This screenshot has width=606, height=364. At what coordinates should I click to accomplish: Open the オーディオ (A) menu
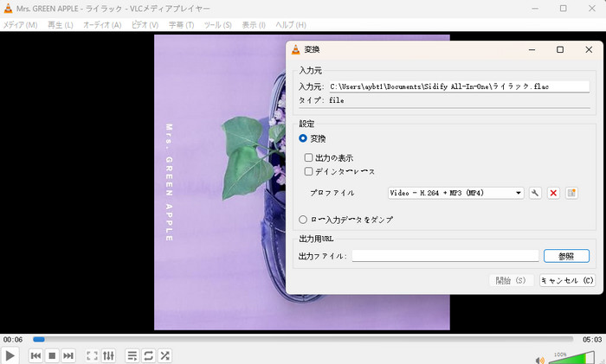click(102, 25)
